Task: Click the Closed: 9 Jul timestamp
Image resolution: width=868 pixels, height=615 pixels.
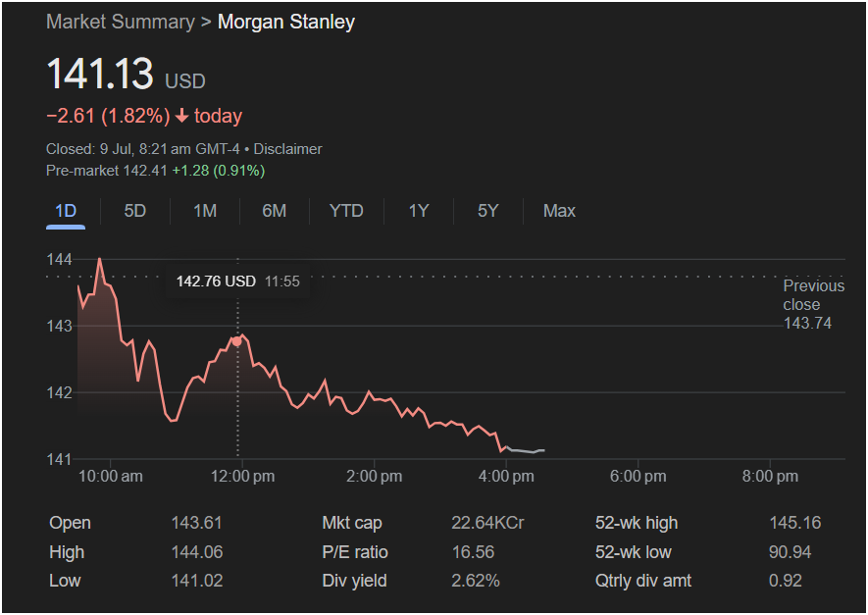Action: [x=143, y=149]
